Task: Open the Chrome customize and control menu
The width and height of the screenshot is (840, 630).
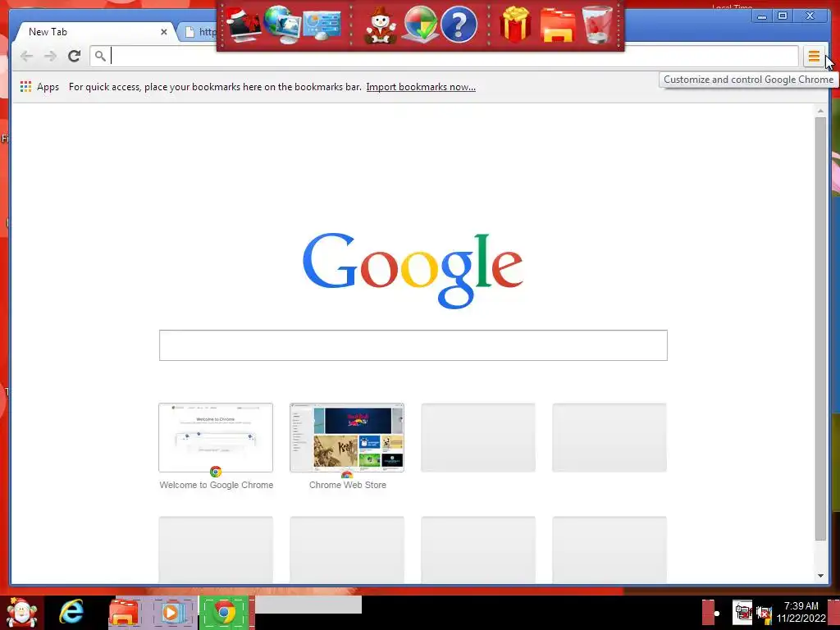Action: [x=814, y=57]
